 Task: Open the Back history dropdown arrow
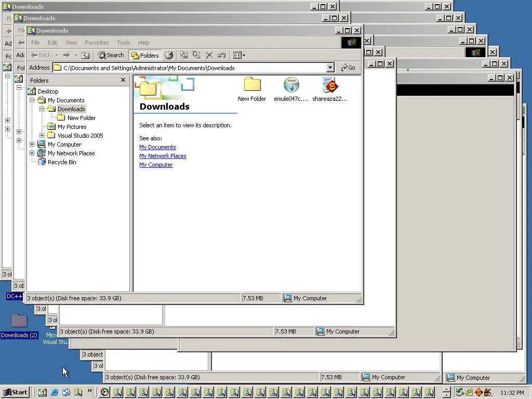click(x=57, y=55)
